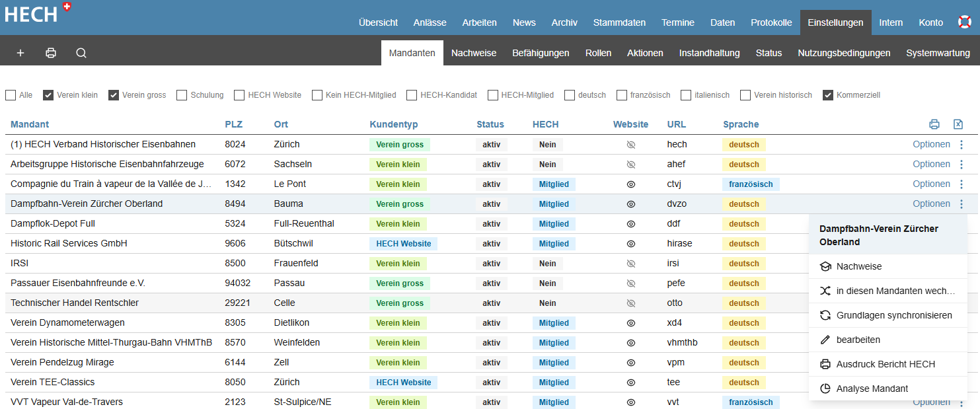Open search with the magnifier icon
Screen dimensions: 980x409
coord(81,53)
